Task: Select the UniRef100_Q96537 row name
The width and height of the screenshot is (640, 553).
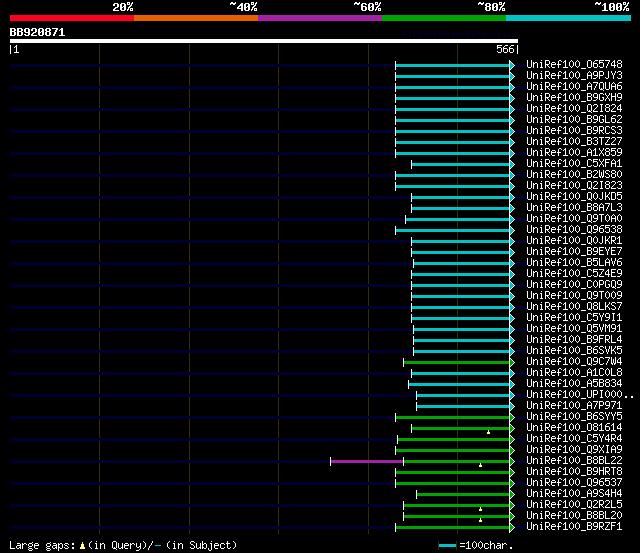Action: click(574, 483)
